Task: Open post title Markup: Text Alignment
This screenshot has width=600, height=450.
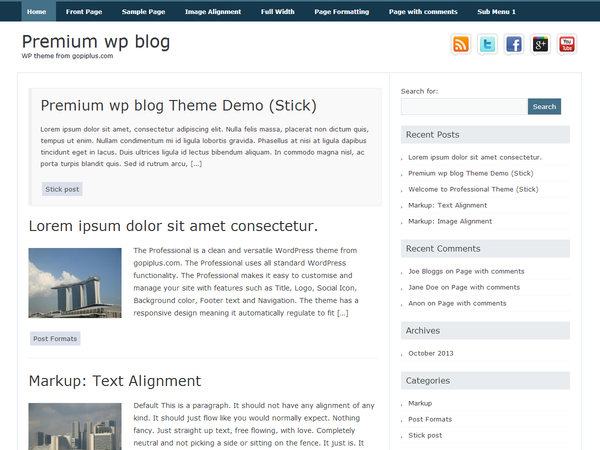Action: tap(115, 381)
